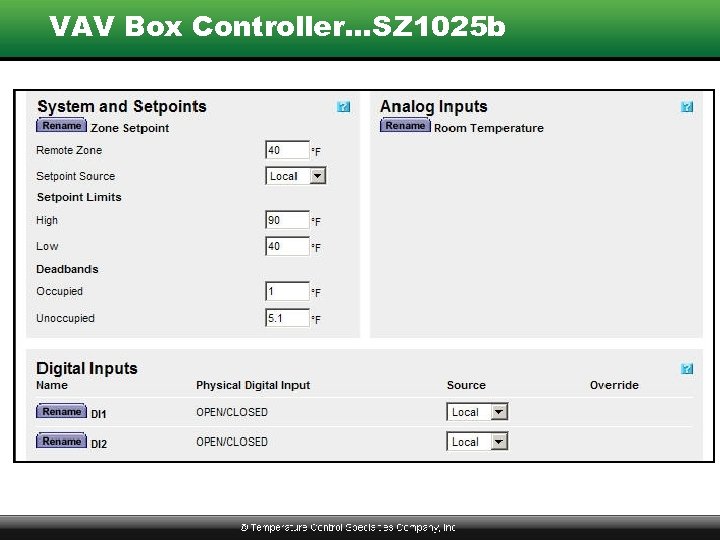Click the DI1 OPEN/CLOSED text
The height and width of the screenshot is (540, 720).
point(232,412)
